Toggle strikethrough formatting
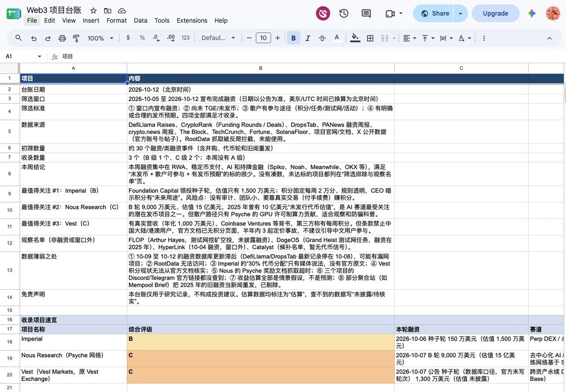This screenshot has height=392, width=566. [x=322, y=38]
